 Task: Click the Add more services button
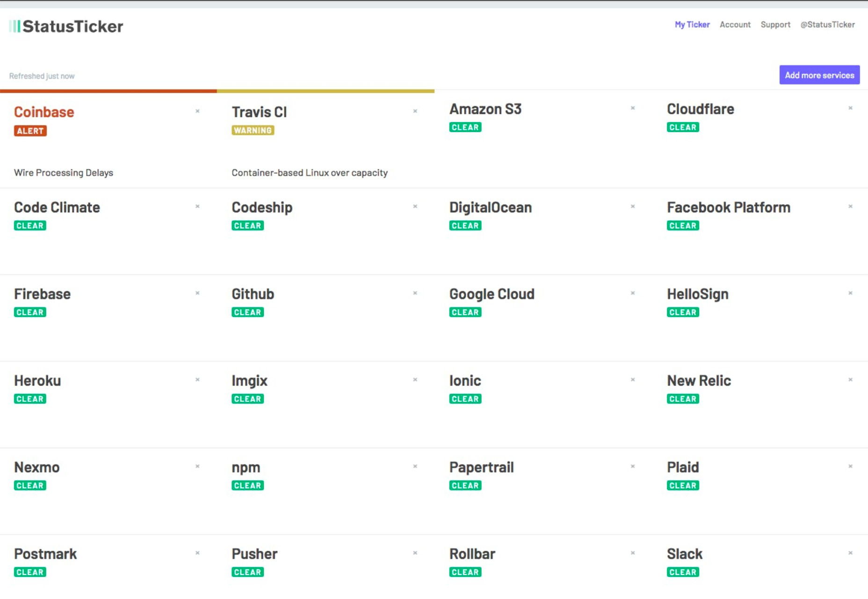coord(819,75)
